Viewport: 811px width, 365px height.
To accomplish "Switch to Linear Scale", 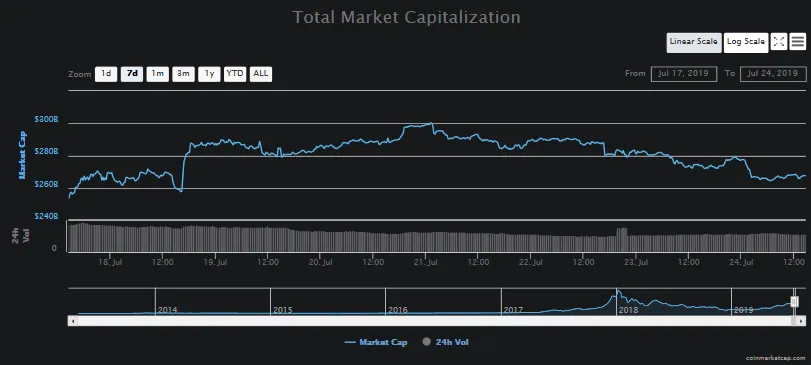I will pyautogui.click(x=694, y=42).
